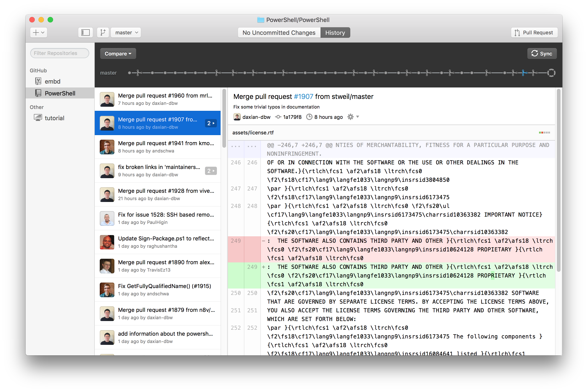Screen dimensions: 588x392
Task: Click the diff view vertical scrollbar
Action: 558,180
